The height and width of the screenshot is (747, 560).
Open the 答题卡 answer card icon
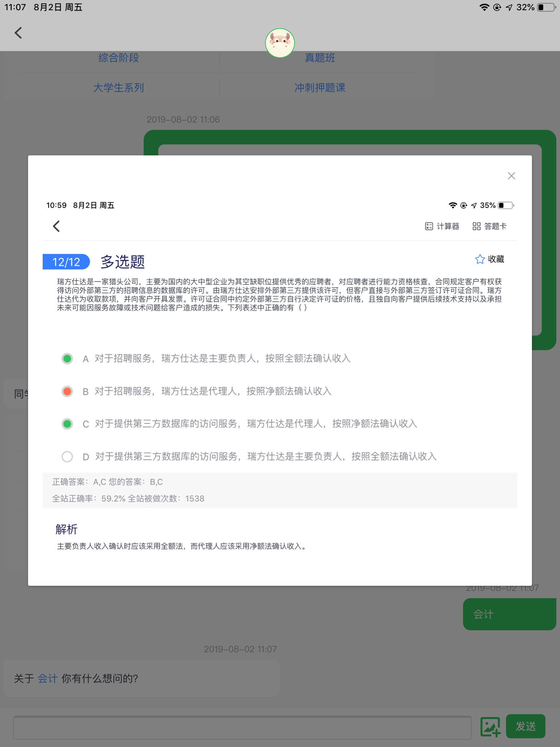[x=476, y=226]
